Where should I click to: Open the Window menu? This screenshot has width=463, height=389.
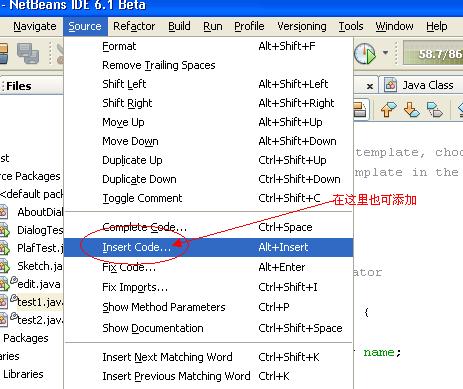point(394,26)
